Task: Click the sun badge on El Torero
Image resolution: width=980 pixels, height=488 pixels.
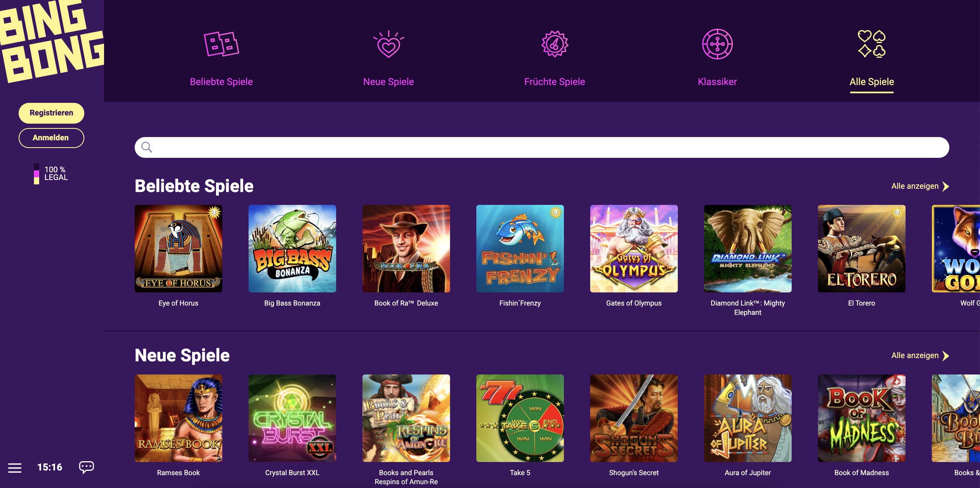Action: coord(897,212)
